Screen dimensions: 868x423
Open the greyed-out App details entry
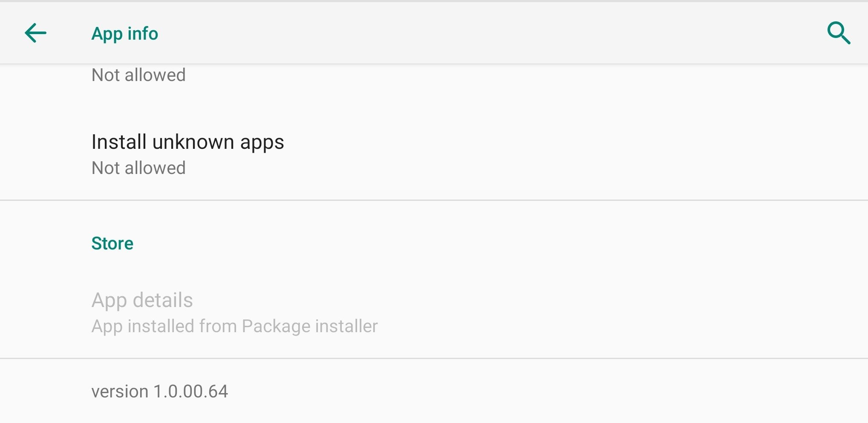[x=434, y=313]
